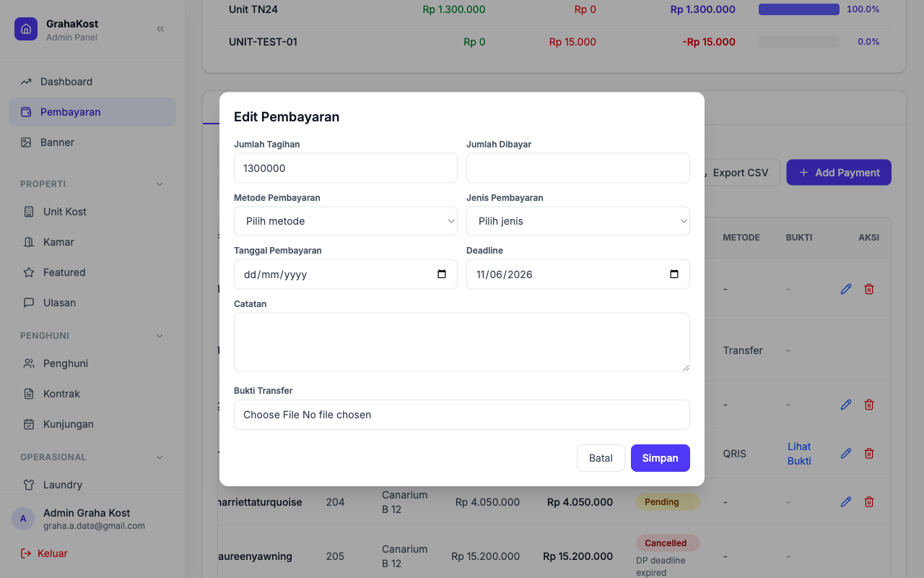
Task: Click the Laundry shirt icon in sidebar
Action: pos(29,485)
